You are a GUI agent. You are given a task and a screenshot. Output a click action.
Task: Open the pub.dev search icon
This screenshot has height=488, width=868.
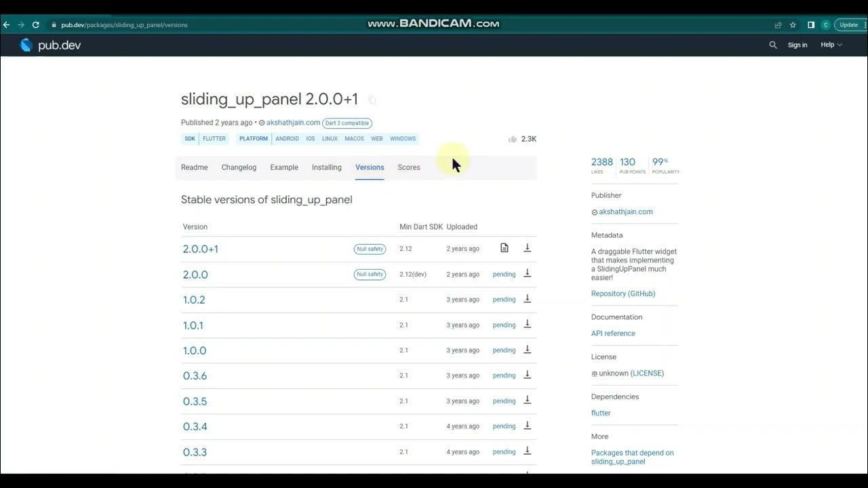[773, 45]
